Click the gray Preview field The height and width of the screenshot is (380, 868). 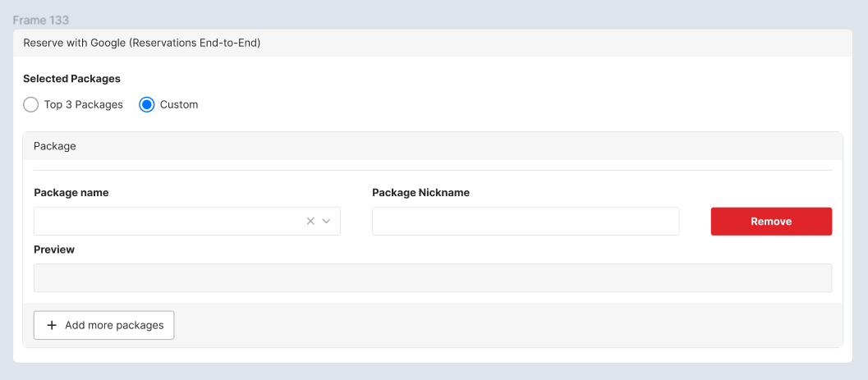tap(433, 278)
